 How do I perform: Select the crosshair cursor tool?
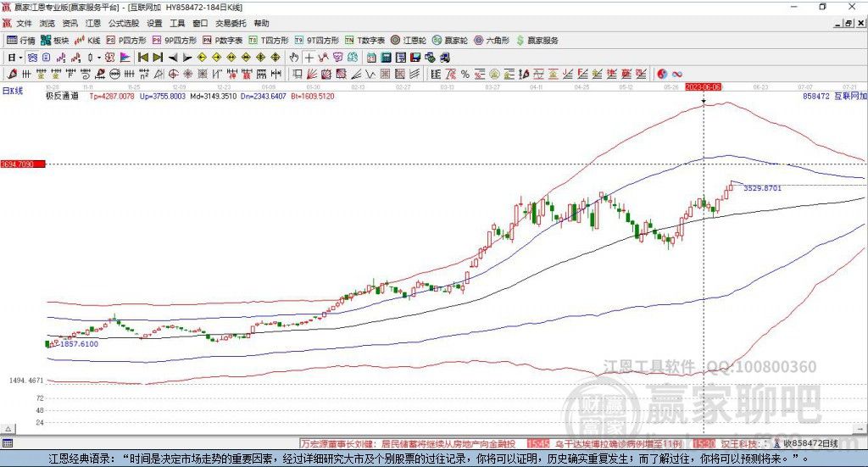[x=309, y=58]
